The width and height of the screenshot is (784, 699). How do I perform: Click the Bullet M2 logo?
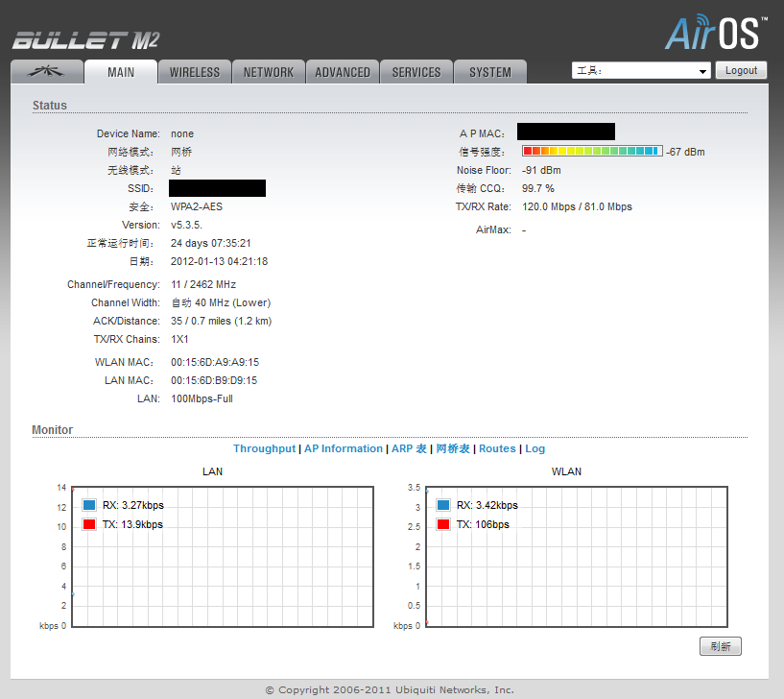[x=85, y=40]
